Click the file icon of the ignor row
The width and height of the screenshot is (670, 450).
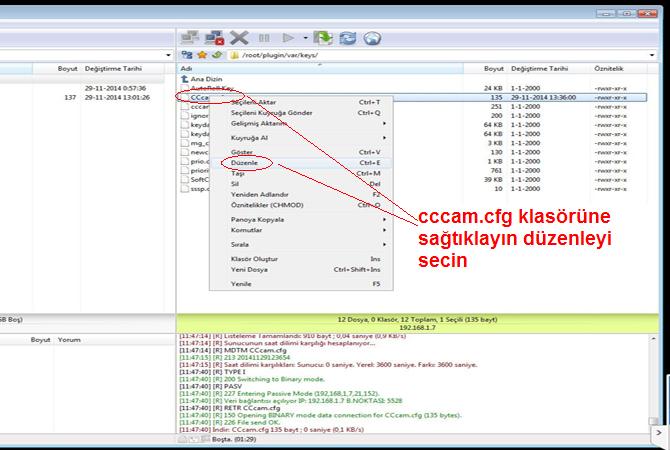(185, 116)
